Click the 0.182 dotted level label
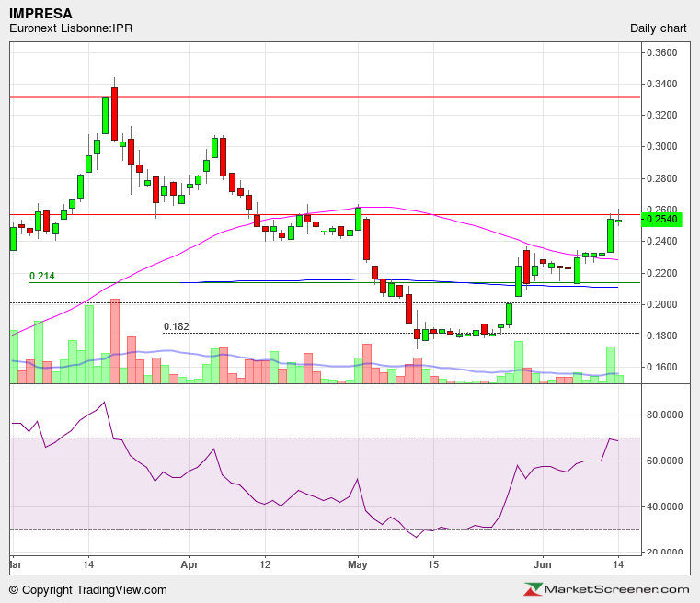The width and height of the screenshot is (700, 603). point(177,327)
